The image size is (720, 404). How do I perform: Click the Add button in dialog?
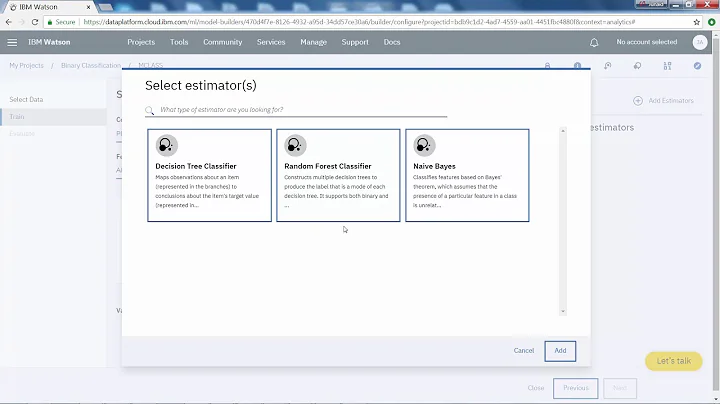tap(560, 351)
